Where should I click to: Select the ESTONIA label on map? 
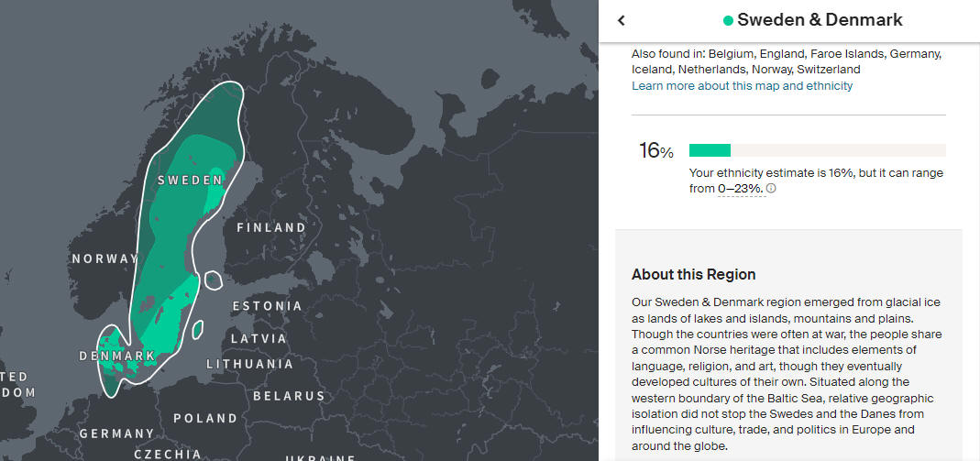click(x=267, y=306)
